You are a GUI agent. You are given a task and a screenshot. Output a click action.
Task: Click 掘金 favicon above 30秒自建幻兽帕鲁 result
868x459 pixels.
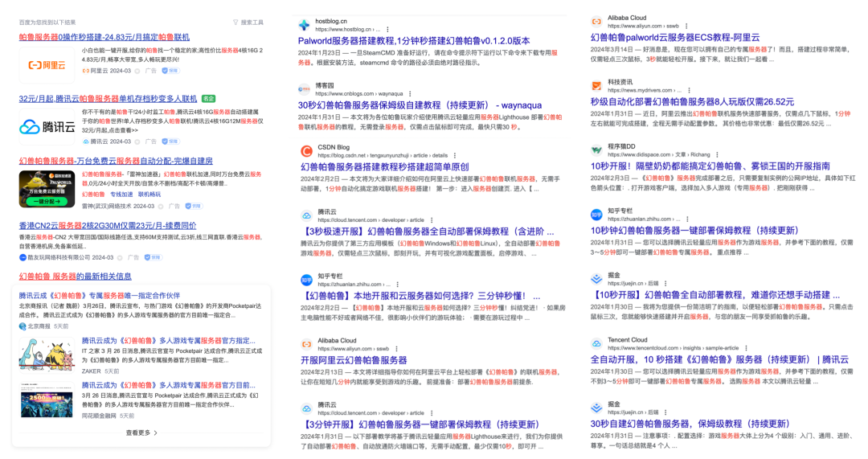tap(596, 408)
